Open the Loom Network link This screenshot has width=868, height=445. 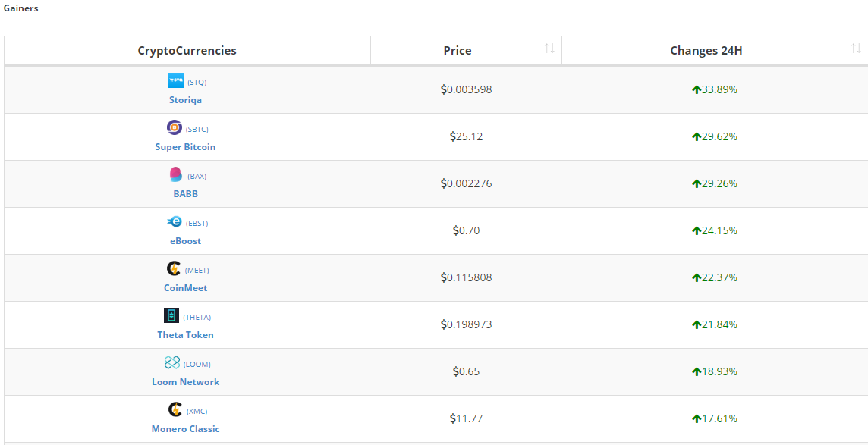[185, 381]
